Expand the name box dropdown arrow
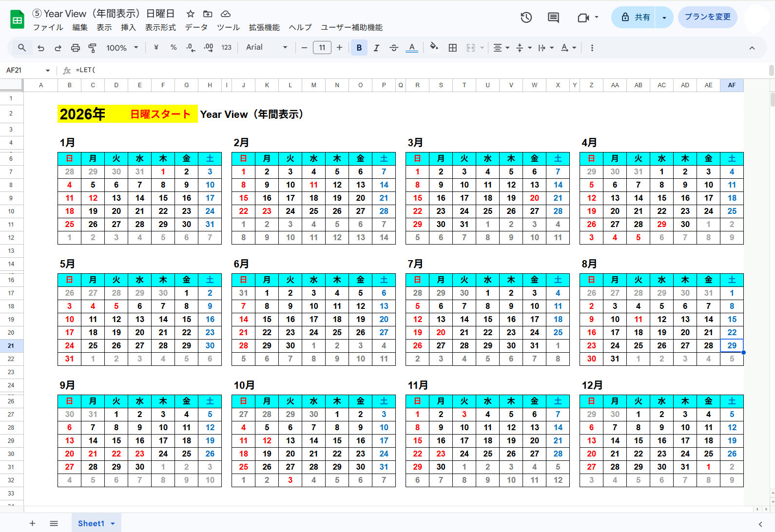The image size is (775, 532). [x=47, y=71]
